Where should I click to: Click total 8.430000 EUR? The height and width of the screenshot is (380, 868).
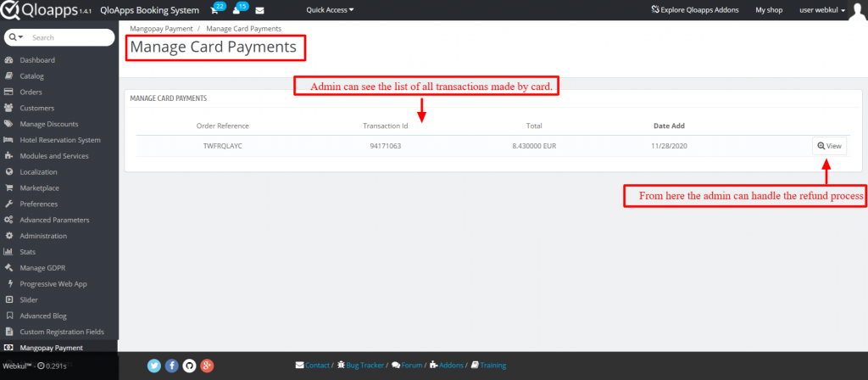[x=534, y=146]
